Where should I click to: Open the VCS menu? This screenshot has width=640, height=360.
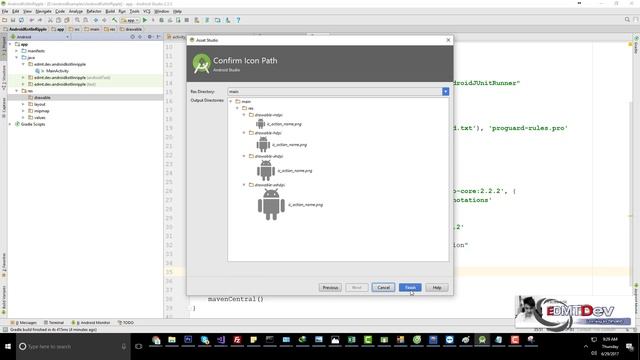147,11
